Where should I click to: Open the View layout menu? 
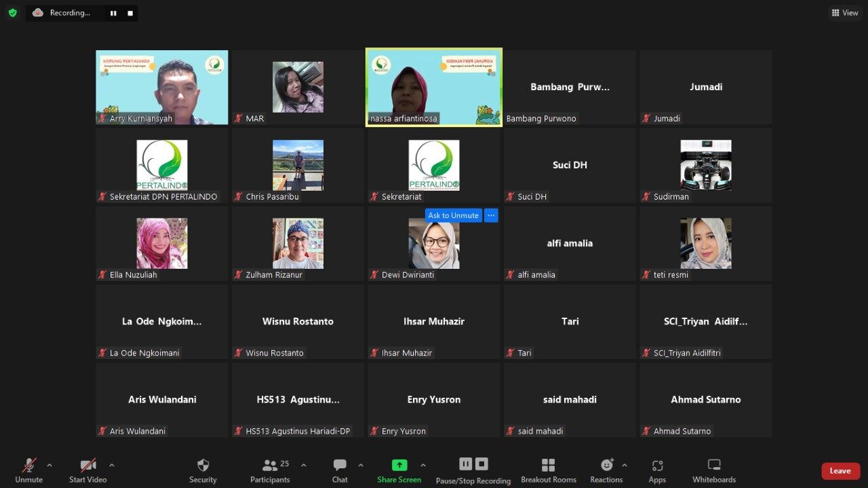[x=845, y=13]
